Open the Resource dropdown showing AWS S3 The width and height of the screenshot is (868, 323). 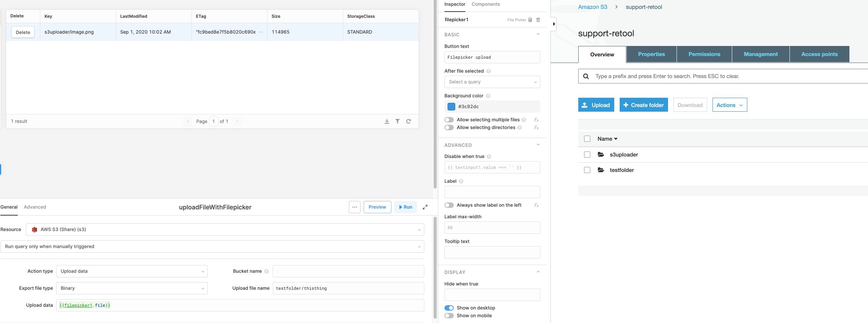(x=225, y=229)
